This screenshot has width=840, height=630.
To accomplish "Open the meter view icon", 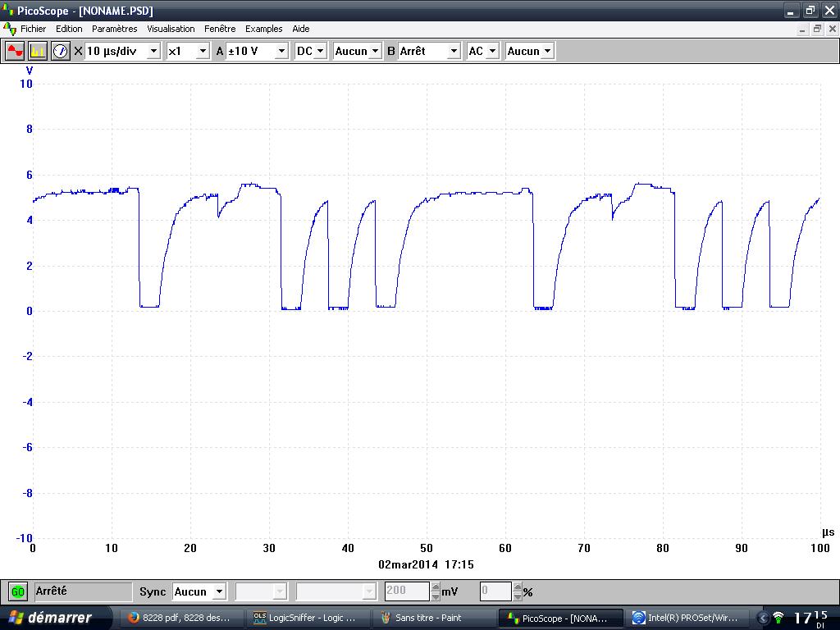I will pos(60,51).
